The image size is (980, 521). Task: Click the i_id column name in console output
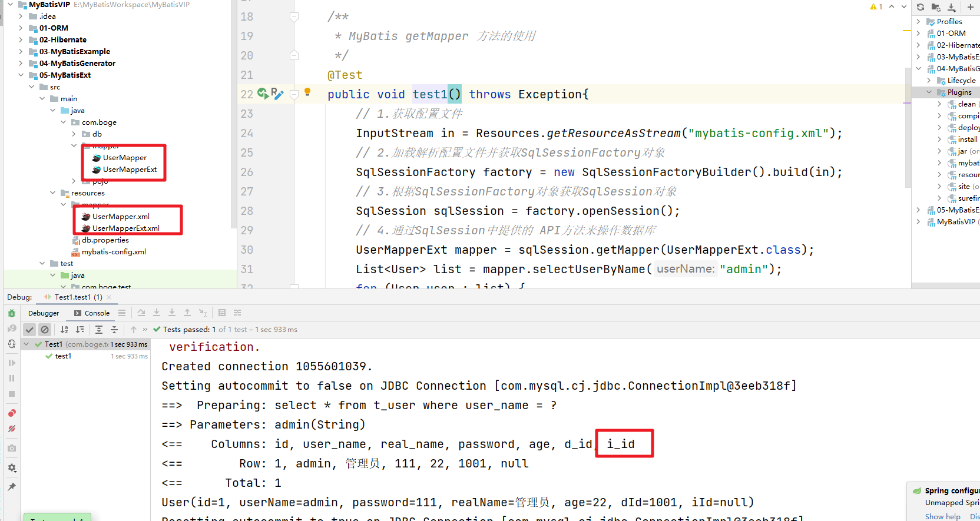point(621,444)
